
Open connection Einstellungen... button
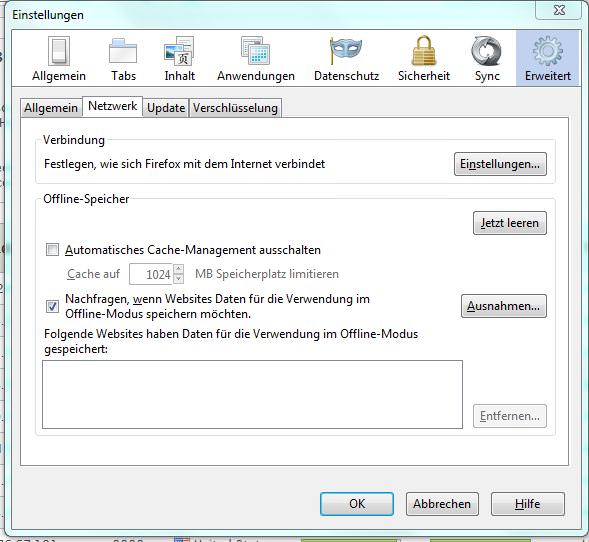(500, 164)
